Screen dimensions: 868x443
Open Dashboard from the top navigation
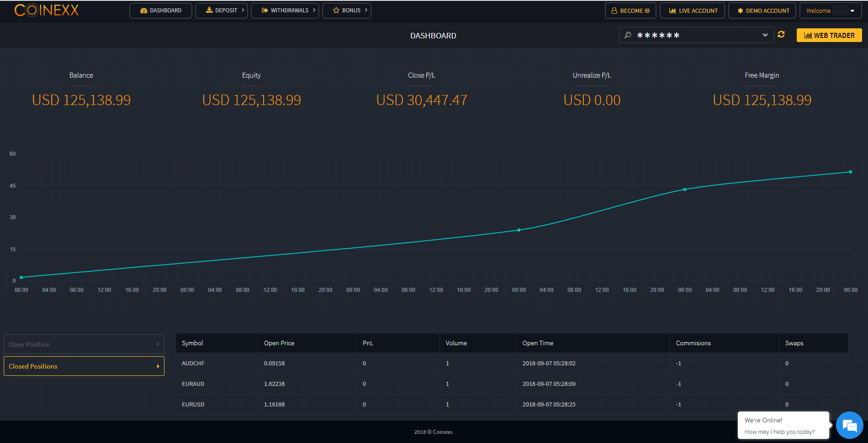[x=161, y=11]
